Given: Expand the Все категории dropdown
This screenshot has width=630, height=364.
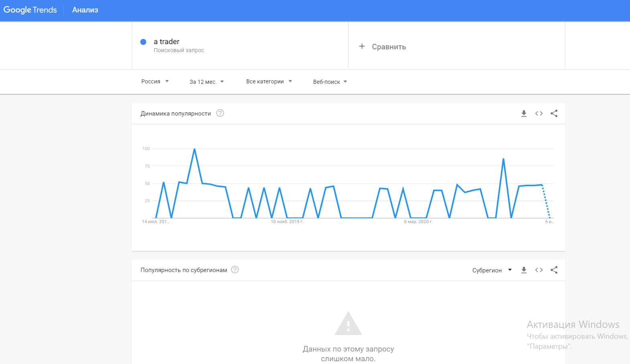Looking at the screenshot, I should pyautogui.click(x=269, y=81).
